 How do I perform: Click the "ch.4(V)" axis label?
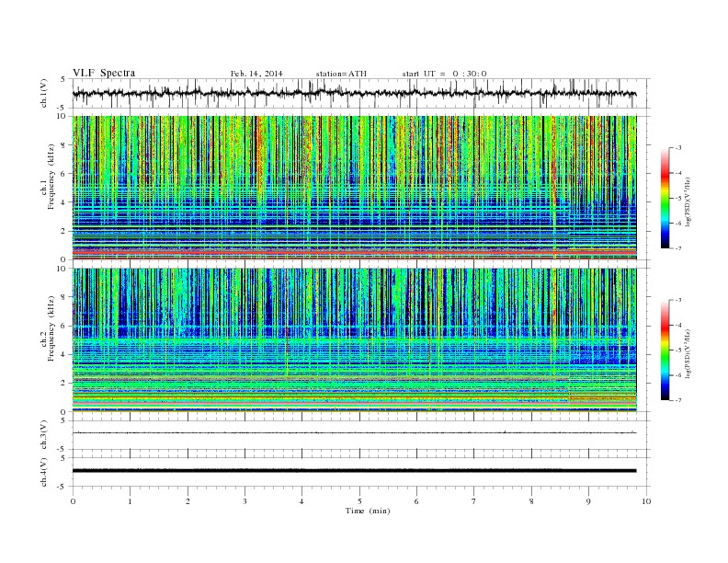(44, 472)
